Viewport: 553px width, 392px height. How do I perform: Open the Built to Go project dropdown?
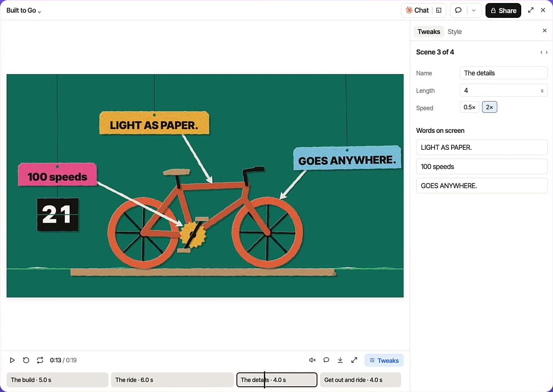(24, 10)
